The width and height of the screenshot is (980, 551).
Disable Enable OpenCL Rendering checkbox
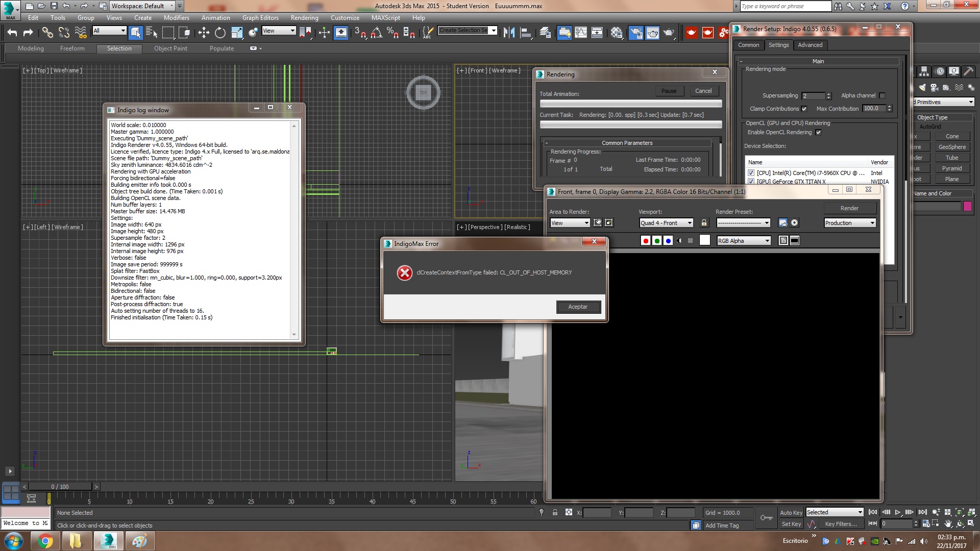click(818, 133)
